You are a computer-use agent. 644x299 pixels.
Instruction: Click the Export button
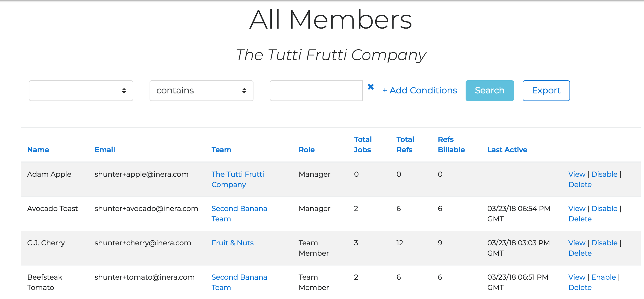(546, 91)
